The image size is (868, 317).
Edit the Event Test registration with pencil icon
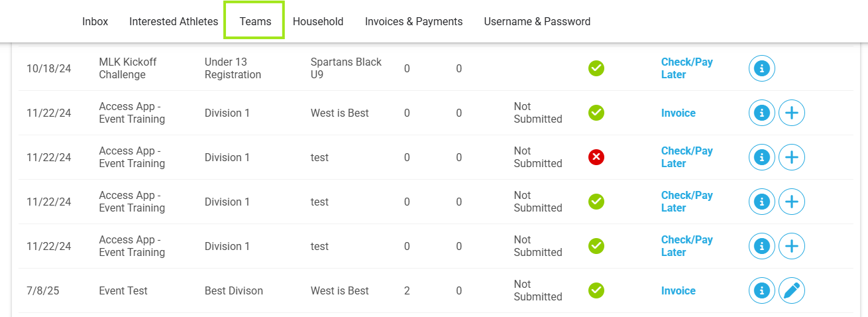pyautogui.click(x=791, y=290)
